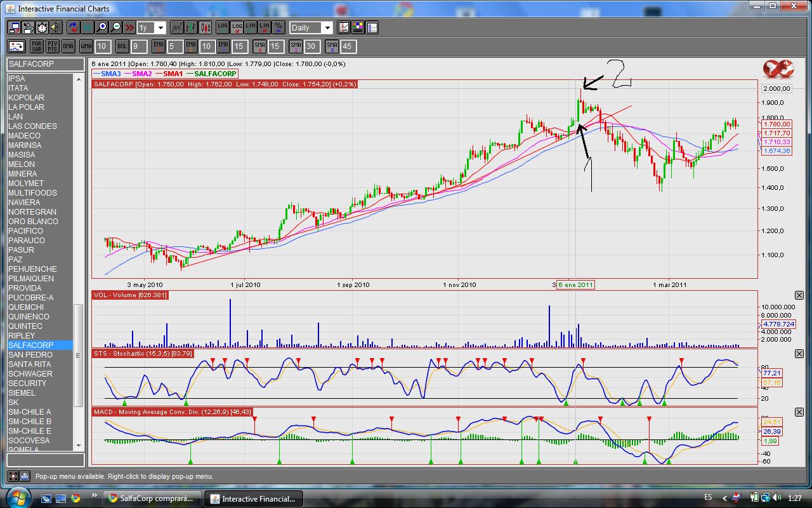812x508 pixels.
Task: Select SCHWAGER in the symbol list
Action: [x=40, y=374]
